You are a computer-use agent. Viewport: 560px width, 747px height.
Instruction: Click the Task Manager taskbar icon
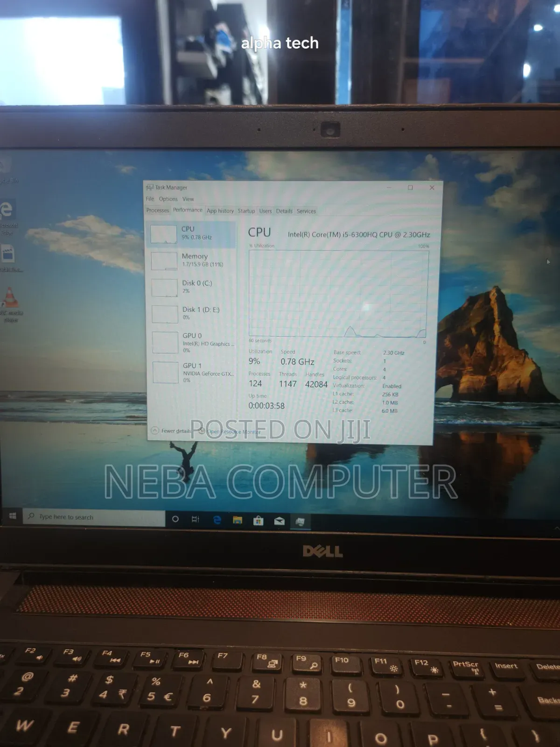point(300,521)
